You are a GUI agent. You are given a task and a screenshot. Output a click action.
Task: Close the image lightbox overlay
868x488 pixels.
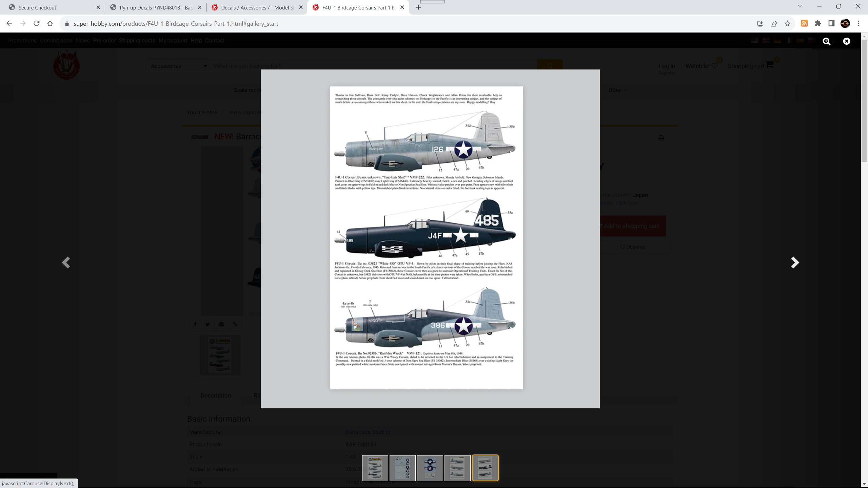[847, 41]
